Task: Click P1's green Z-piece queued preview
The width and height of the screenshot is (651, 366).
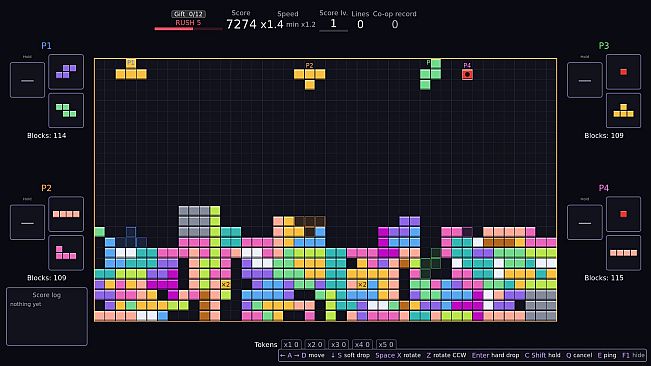Action: [66, 110]
